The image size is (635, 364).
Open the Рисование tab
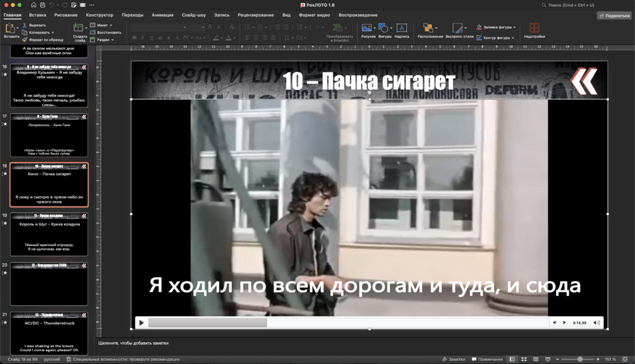point(66,15)
